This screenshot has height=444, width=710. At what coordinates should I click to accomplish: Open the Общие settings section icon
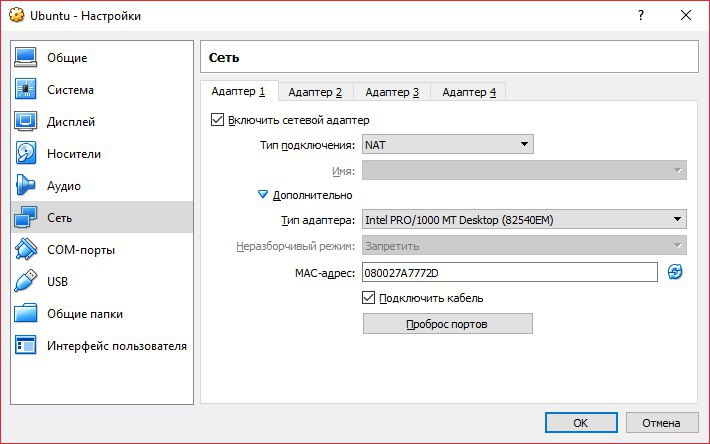tap(25, 57)
